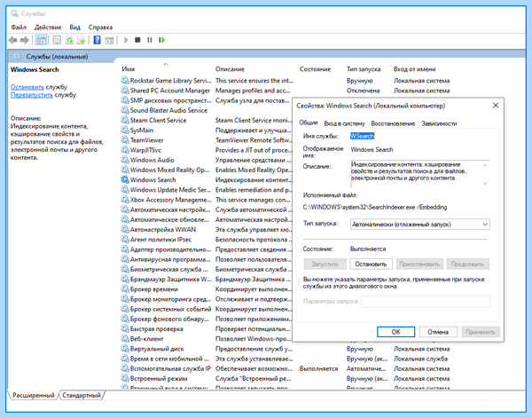The width and height of the screenshot is (532, 418).
Task: Click the Отмена button
Action: [438, 332]
